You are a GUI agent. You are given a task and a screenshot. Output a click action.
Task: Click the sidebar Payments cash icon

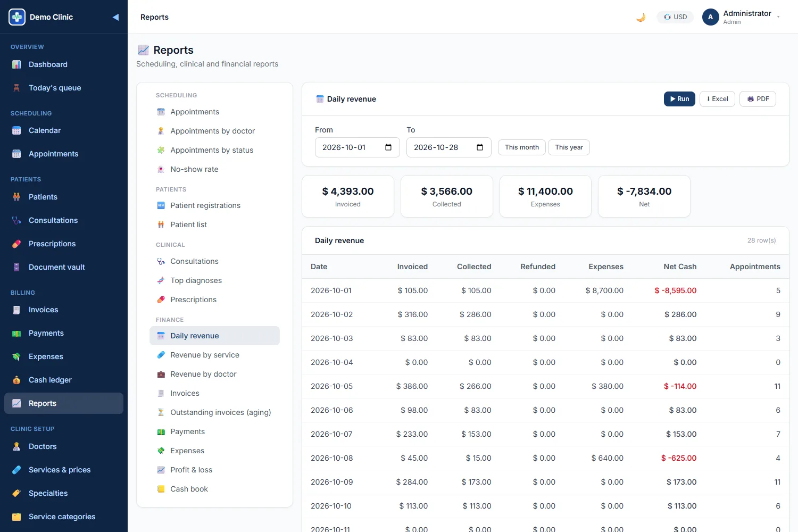coord(16,333)
